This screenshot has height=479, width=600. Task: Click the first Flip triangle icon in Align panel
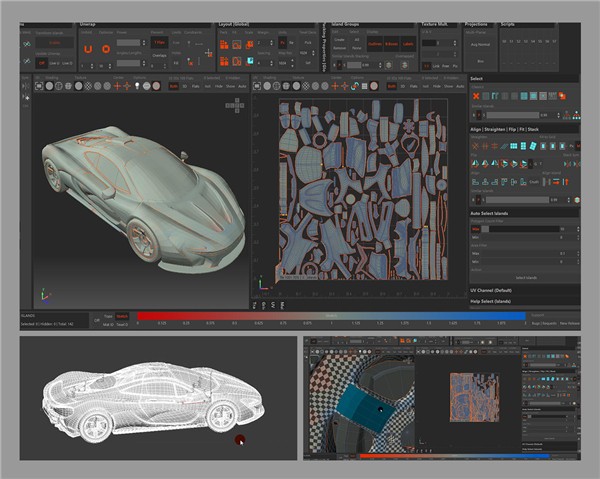(x=475, y=164)
